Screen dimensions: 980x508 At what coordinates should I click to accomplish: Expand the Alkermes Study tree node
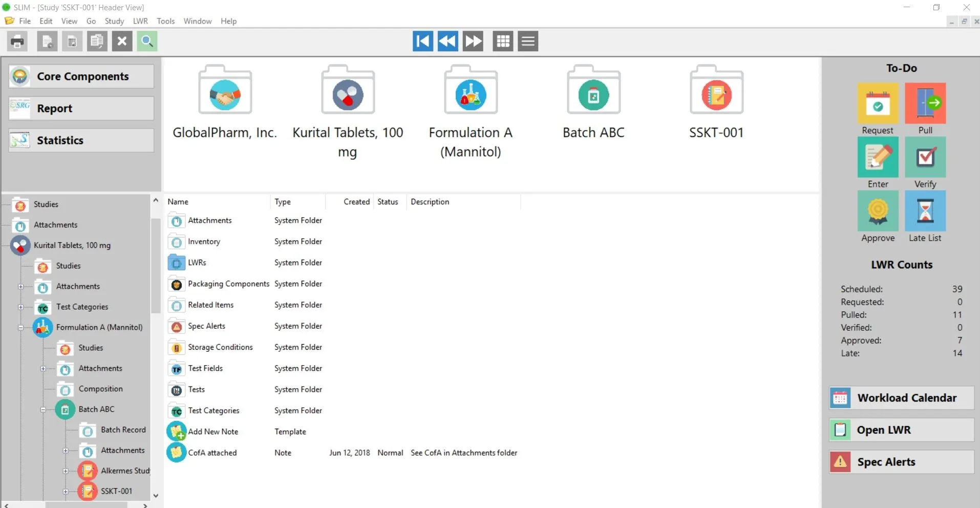tap(66, 471)
